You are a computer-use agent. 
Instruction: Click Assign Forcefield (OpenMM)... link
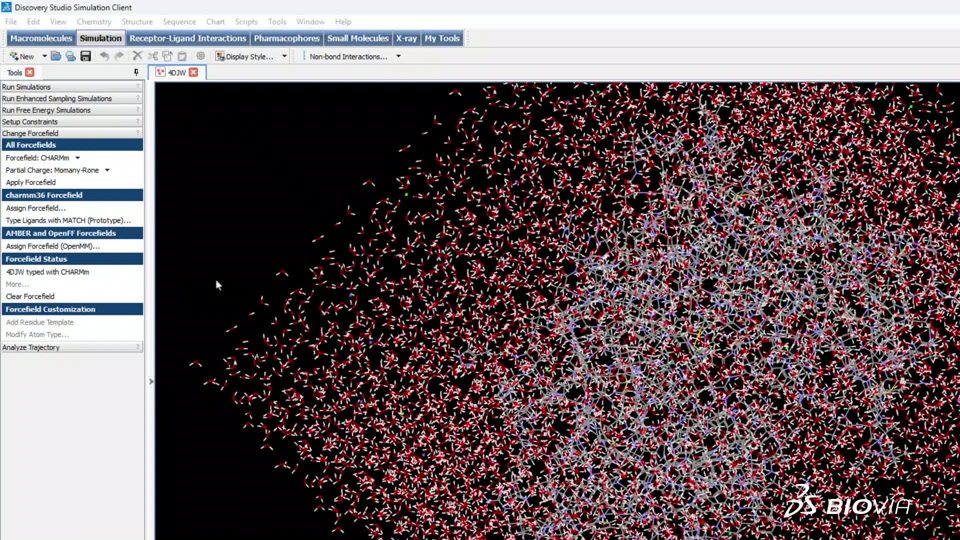pyautogui.click(x=53, y=246)
